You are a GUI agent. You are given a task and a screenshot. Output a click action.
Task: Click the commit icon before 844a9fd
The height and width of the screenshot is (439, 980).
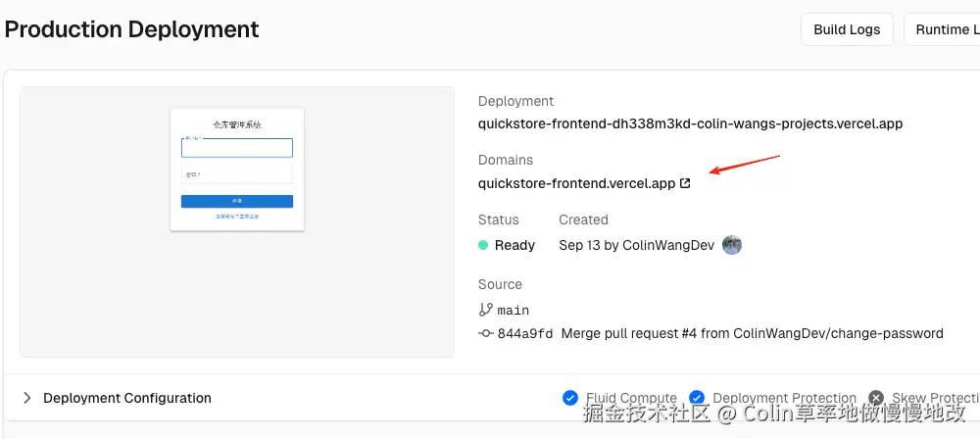486,334
